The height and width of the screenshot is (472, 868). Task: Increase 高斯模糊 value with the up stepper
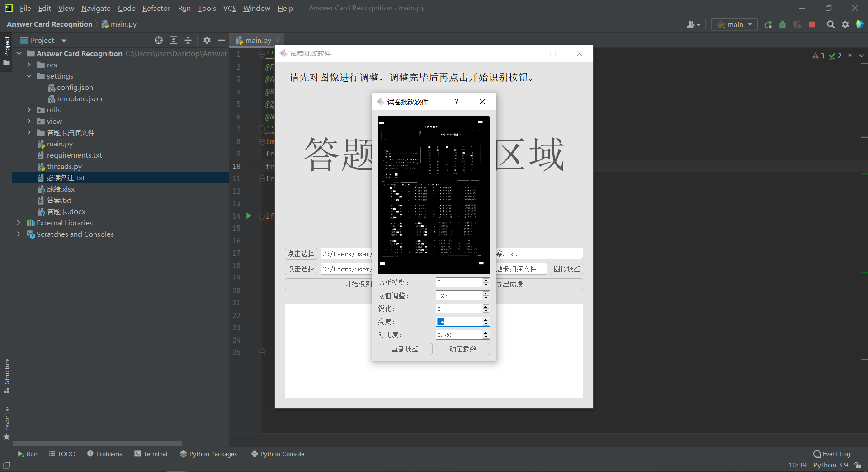[x=486, y=280]
